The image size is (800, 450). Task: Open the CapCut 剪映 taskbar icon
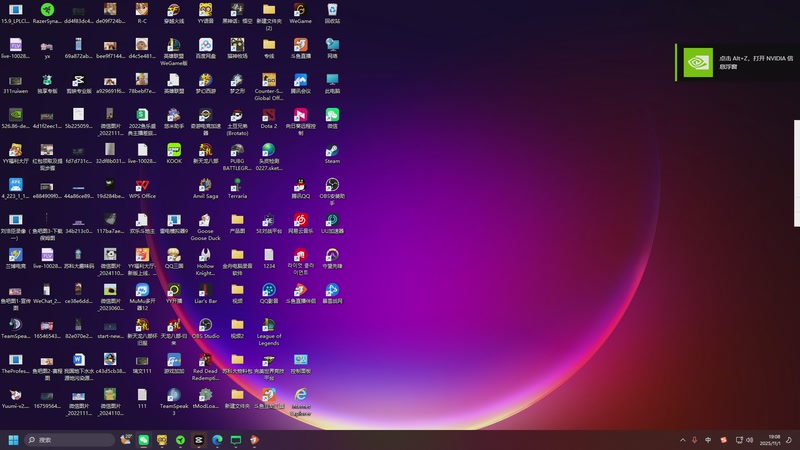point(199,440)
